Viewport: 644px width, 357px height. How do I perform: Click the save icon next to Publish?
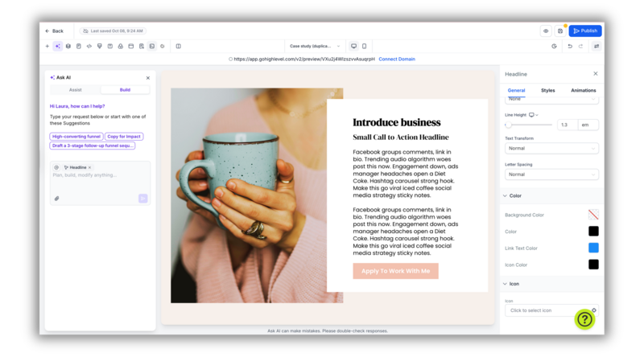[x=560, y=31]
